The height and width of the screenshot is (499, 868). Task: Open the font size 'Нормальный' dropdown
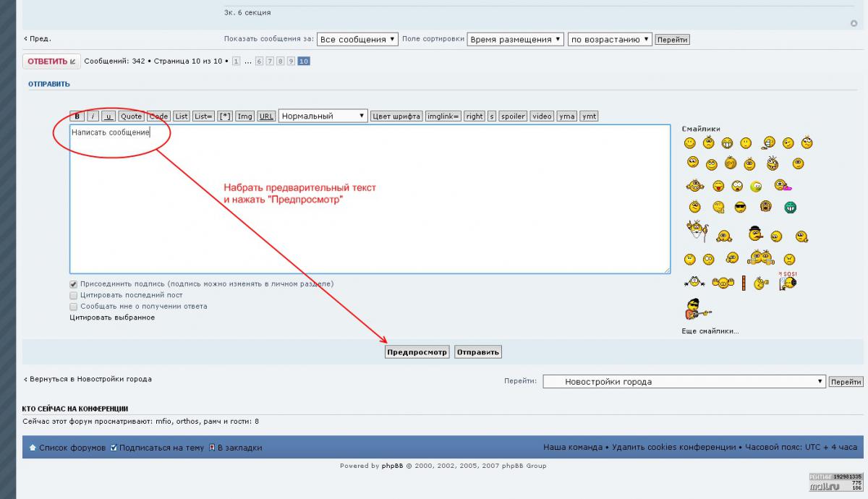323,116
